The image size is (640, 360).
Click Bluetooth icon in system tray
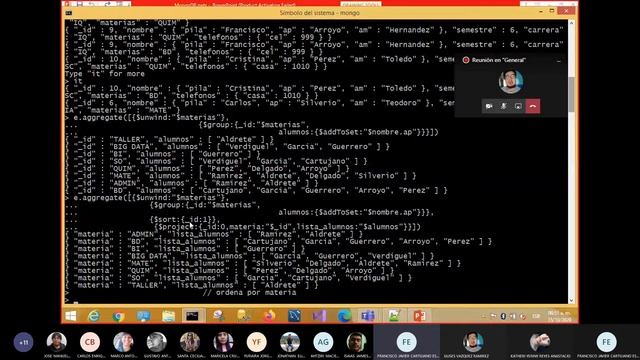pos(503,316)
